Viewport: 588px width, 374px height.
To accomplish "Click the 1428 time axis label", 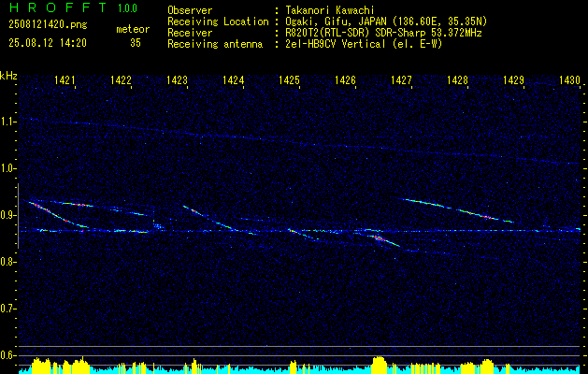I will tap(457, 79).
